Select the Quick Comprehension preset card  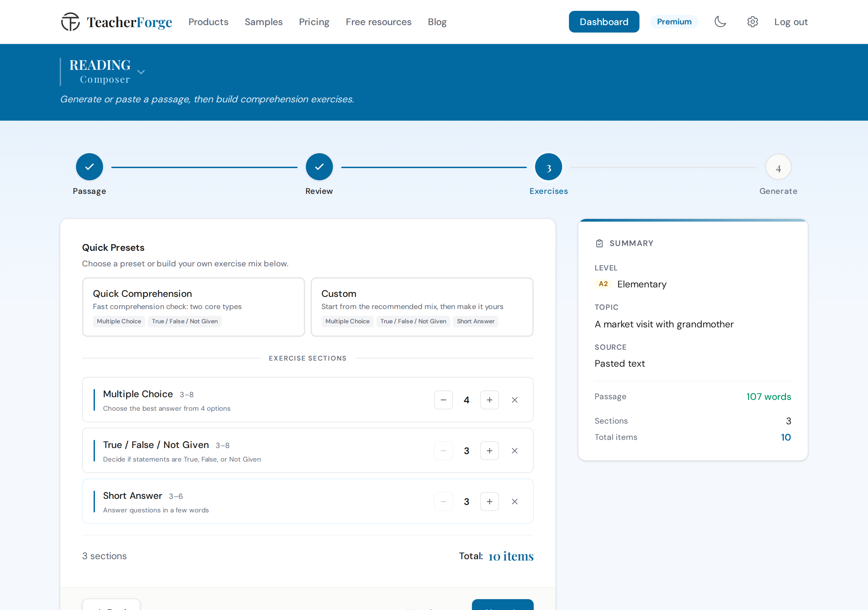(x=194, y=307)
